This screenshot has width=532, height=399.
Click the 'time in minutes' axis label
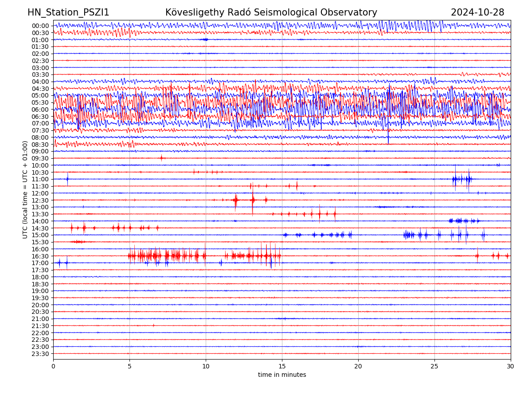coord(282,375)
